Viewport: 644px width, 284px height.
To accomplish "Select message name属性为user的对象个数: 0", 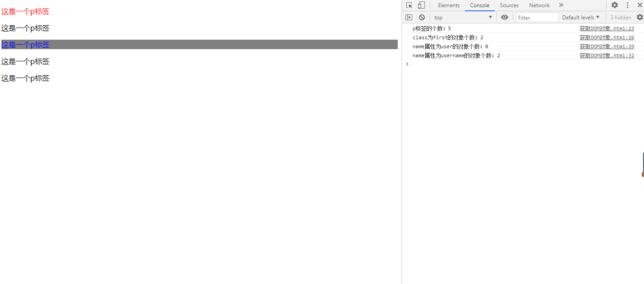I will [450, 46].
